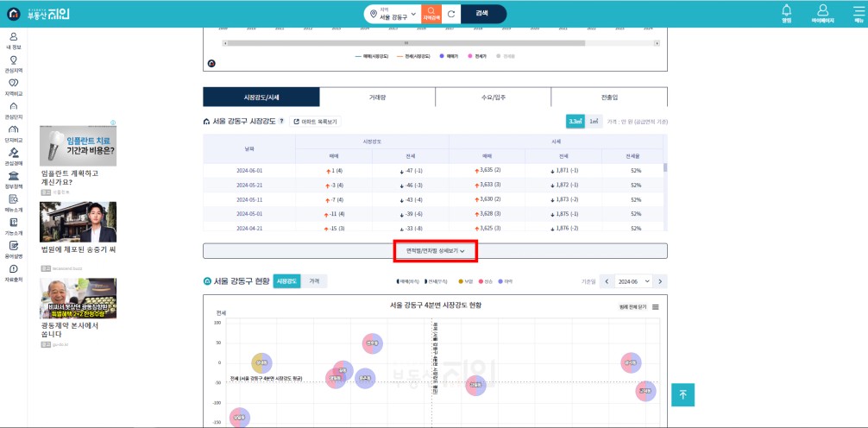The image size is (868, 428).
Task: Click the 1,871 (-1) 전세 price cell
Action: point(563,171)
